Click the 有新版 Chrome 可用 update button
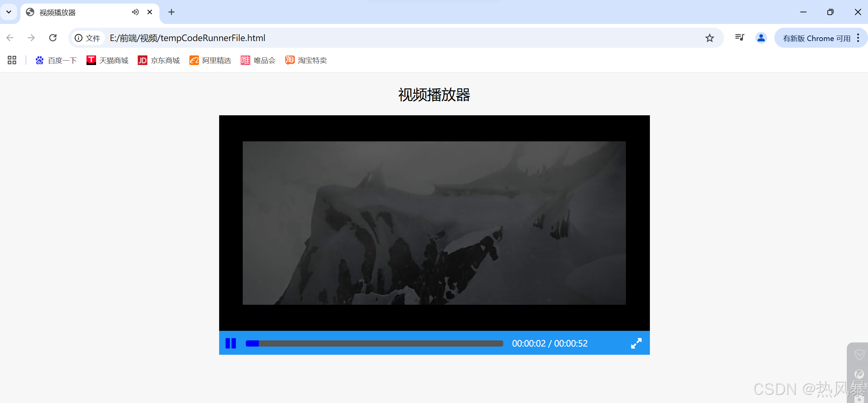Screen dimensions: 868x403 click(x=816, y=38)
